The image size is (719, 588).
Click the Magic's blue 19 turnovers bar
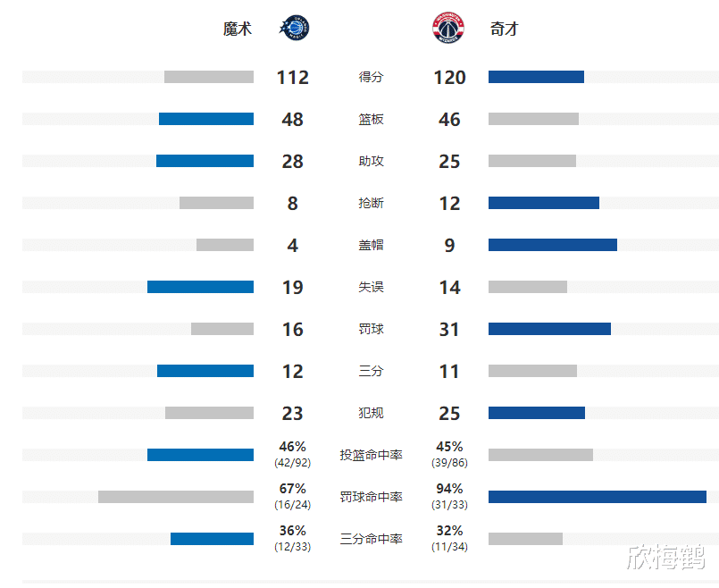point(200,287)
